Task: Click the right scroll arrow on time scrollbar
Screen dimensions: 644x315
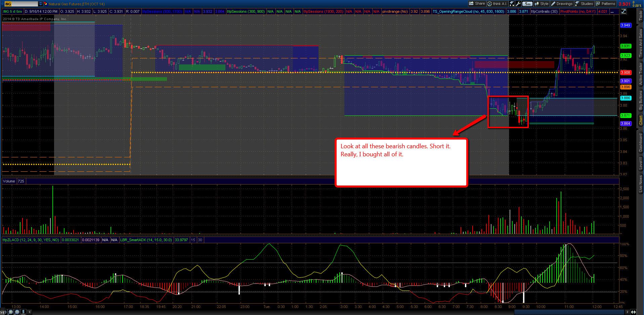Action: [627, 312]
